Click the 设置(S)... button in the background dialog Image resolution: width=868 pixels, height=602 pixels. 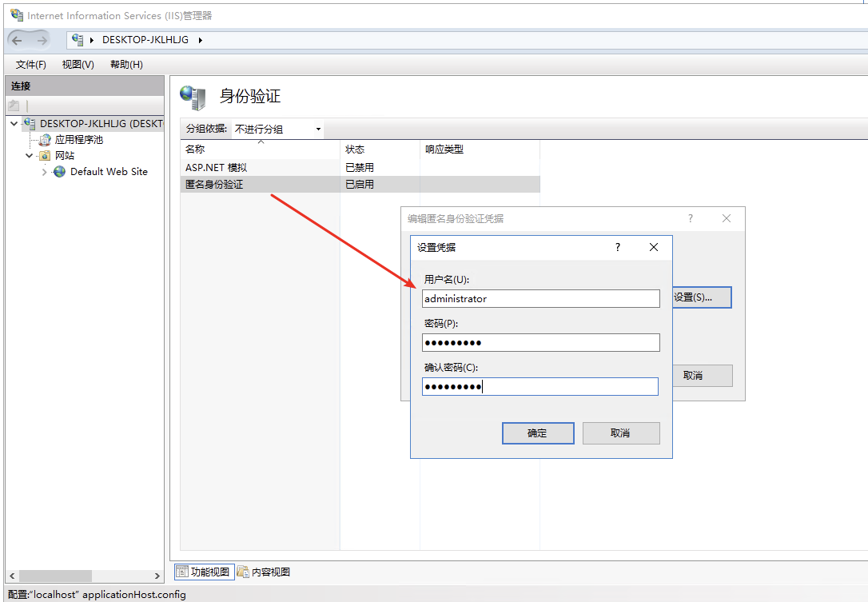pyautogui.click(x=702, y=297)
